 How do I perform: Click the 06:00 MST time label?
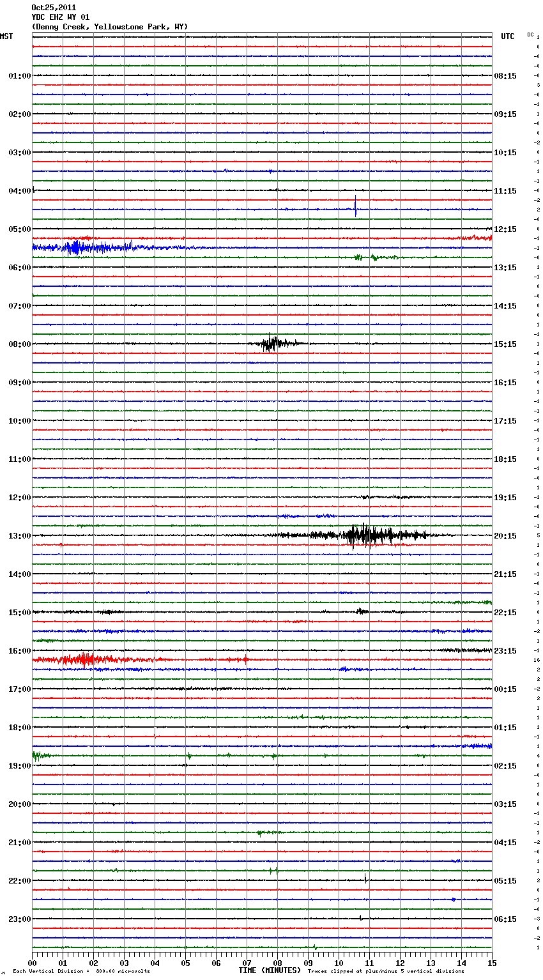(20, 268)
